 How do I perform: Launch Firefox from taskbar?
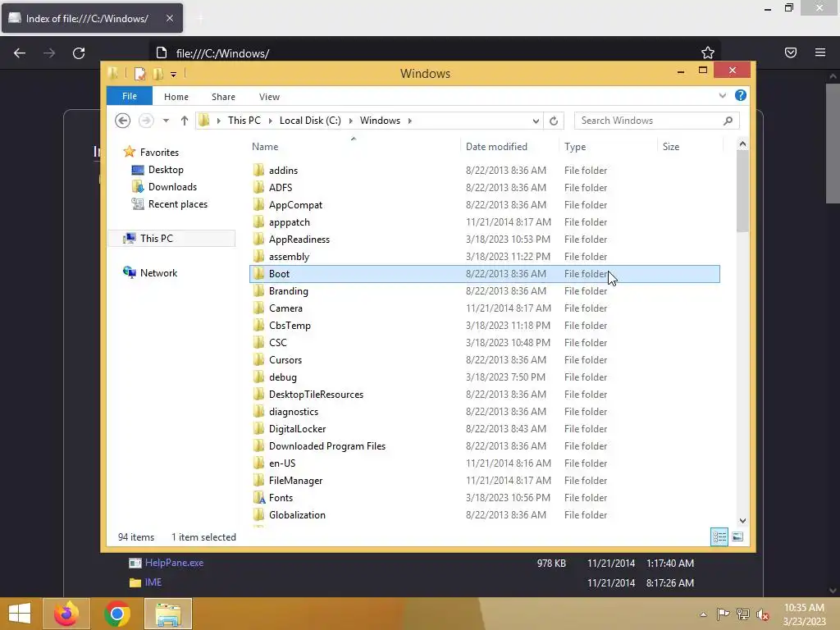click(x=66, y=614)
